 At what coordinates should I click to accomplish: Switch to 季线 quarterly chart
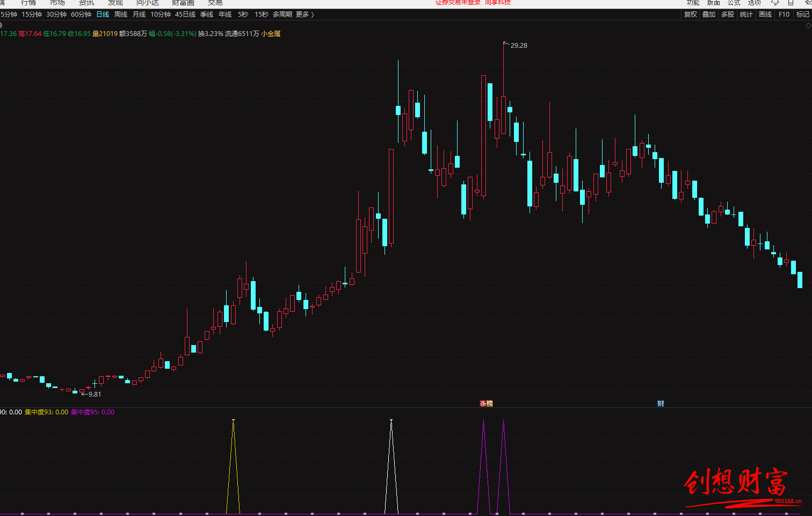coord(207,15)
